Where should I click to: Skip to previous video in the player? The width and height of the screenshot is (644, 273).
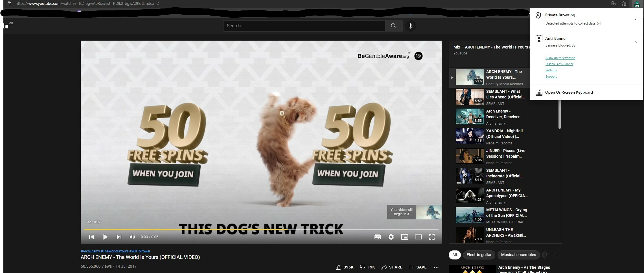point(91,237)
